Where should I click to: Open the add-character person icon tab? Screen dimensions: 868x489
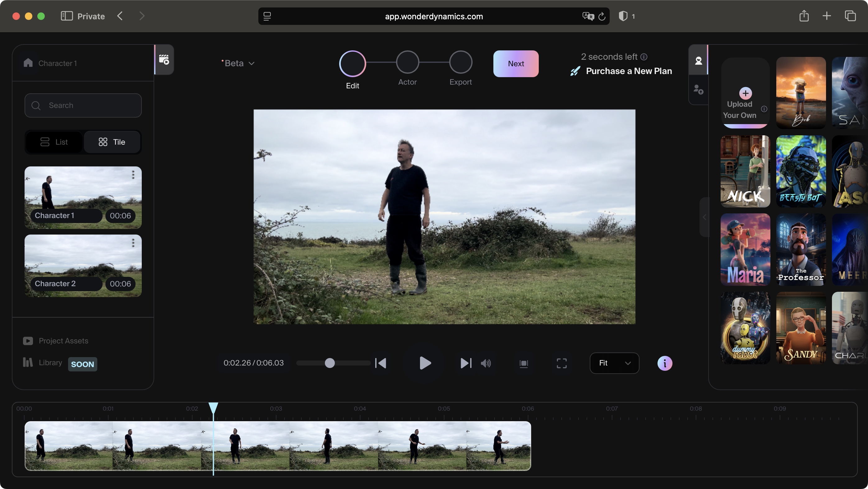(x=698, y=90)
